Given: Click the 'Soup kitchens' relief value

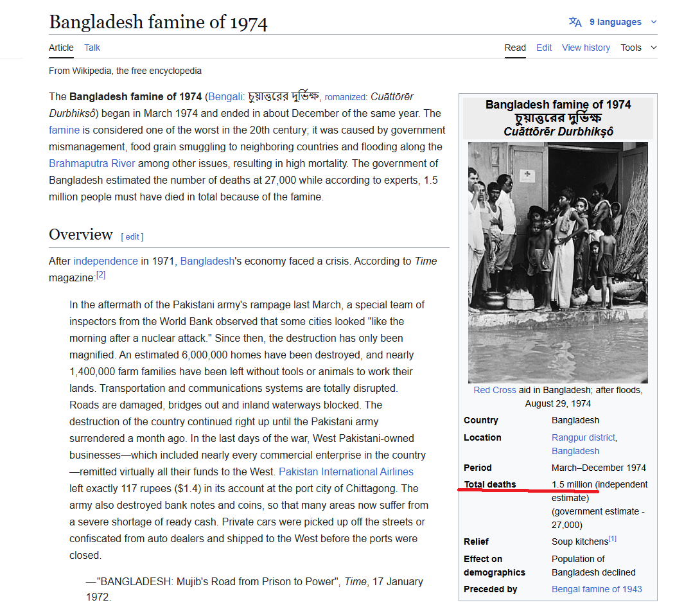Looking at the screenshot, I should [580, 542].
